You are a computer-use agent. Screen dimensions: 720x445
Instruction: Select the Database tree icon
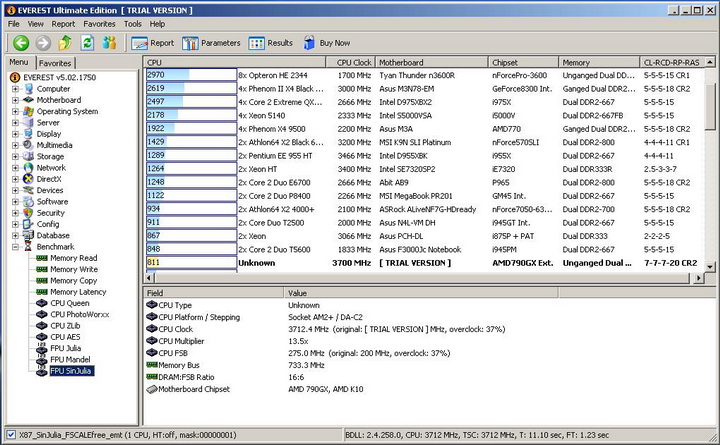28,235
